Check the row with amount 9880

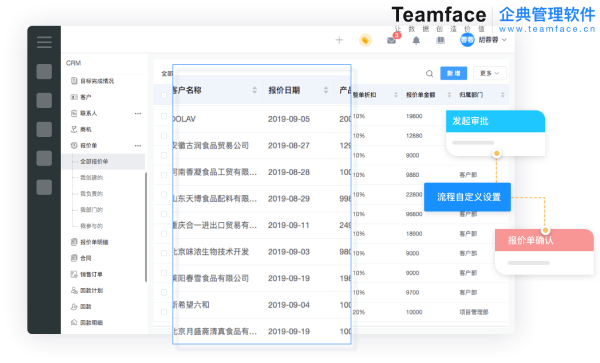coord(164,175)
